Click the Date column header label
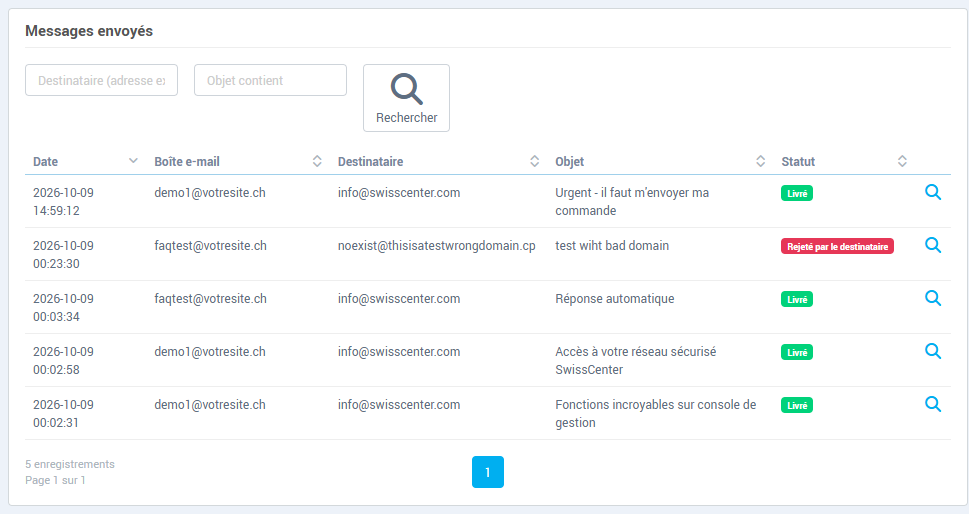Viewport: 969px width, 514px height. coord(45,162)
